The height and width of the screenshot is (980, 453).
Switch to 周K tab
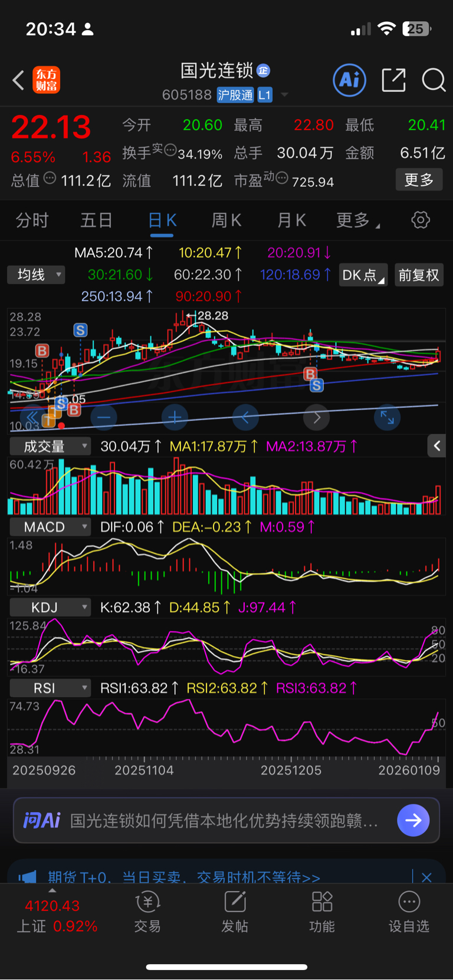[226, 220]
